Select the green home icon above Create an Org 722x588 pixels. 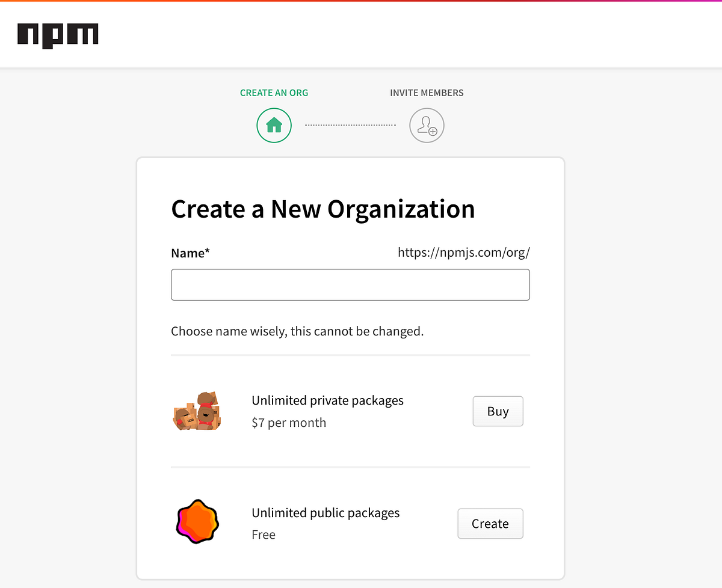[x=274, y=125]
